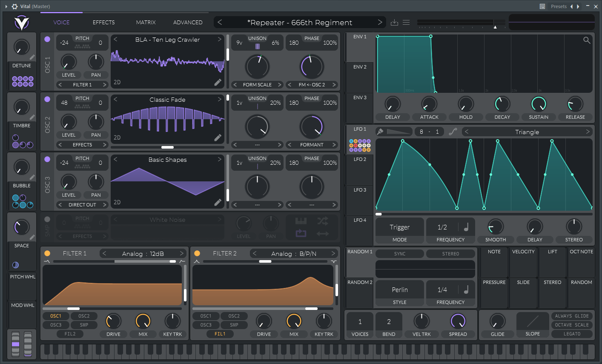Toggle the LFO smooth curve icon
602x364 pixels.
453,132
